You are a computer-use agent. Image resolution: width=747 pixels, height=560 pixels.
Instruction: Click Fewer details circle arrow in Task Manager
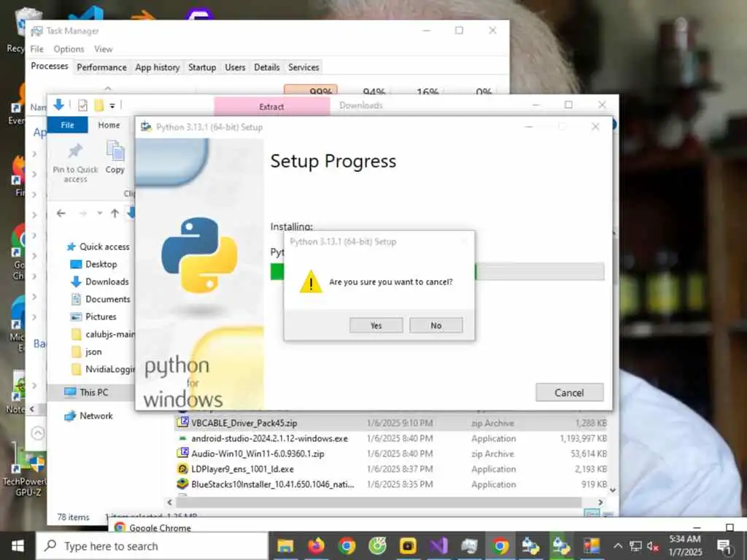(38, 433)
